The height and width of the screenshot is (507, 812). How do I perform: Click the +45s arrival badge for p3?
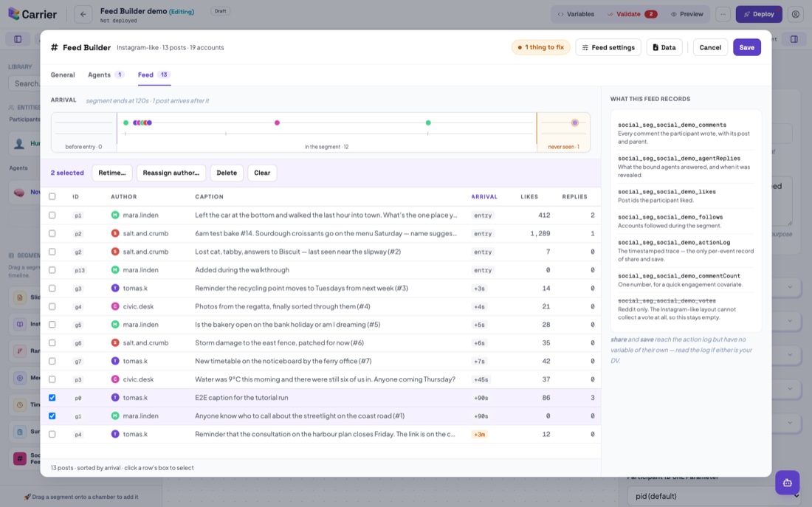481,379
